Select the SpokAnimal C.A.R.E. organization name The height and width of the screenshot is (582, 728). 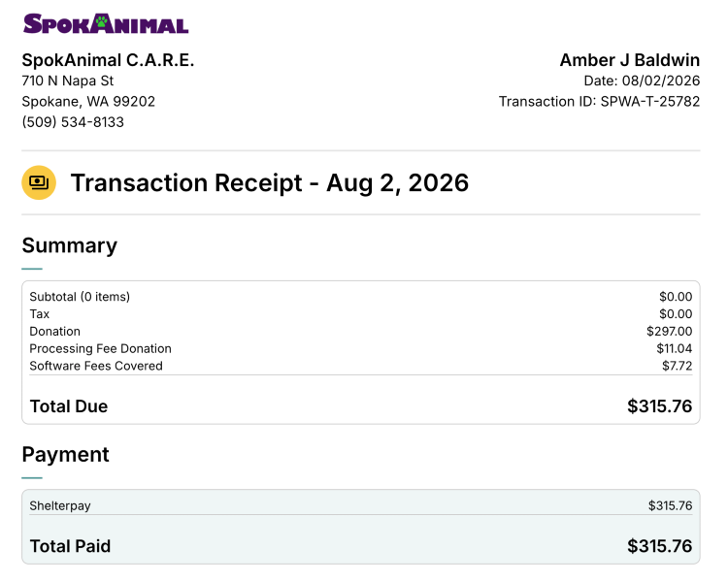point(108,60)
